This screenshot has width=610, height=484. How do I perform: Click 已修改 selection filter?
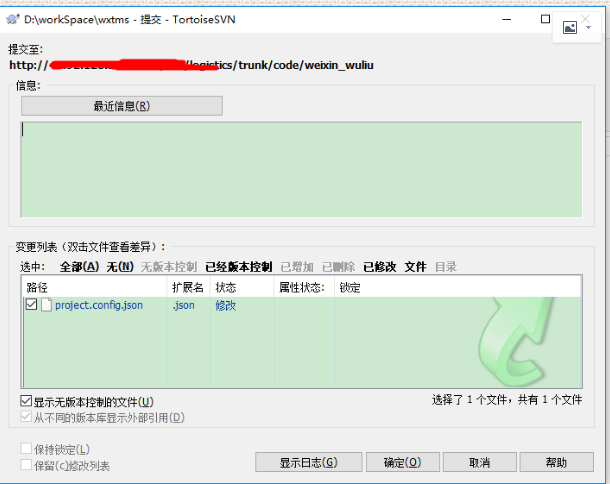point(380,267)
